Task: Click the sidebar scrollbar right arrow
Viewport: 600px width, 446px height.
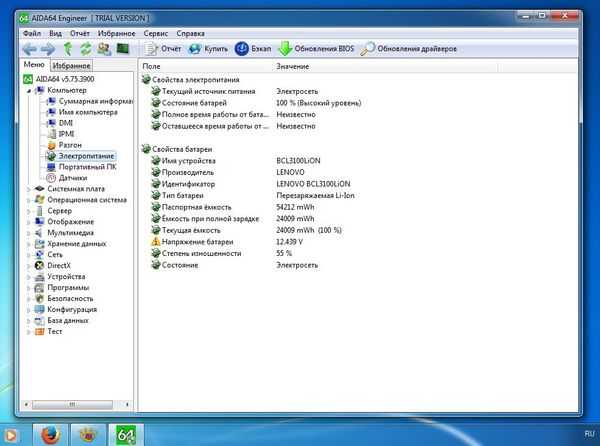Action: [127, 404]
